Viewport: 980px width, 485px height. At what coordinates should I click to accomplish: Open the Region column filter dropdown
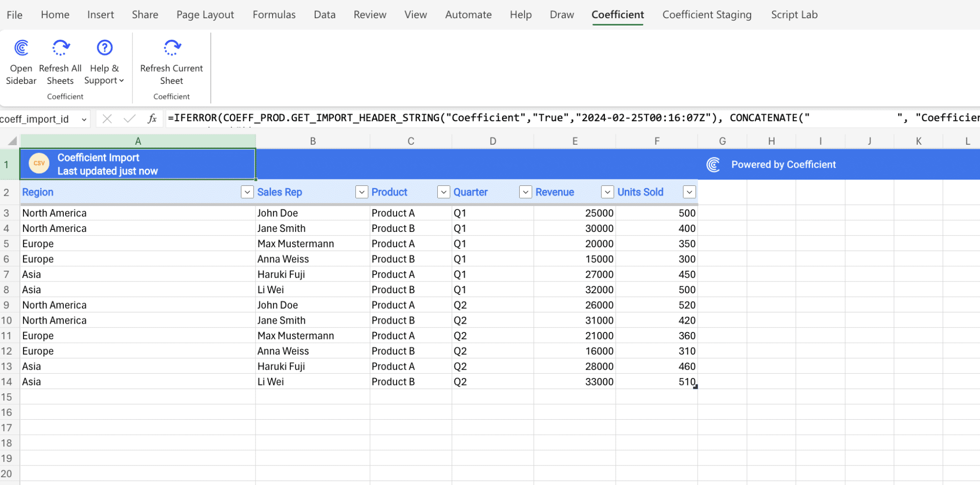tap(247, 192)
